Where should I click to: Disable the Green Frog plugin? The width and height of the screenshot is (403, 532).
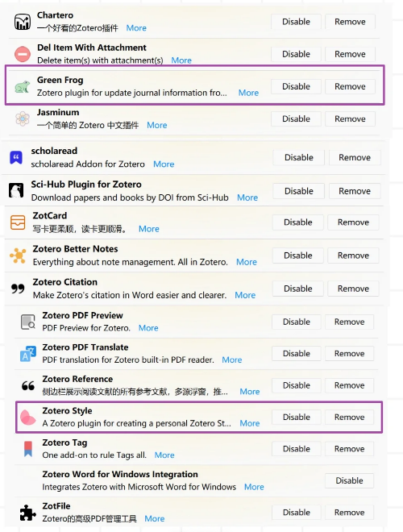click(296, 86)
